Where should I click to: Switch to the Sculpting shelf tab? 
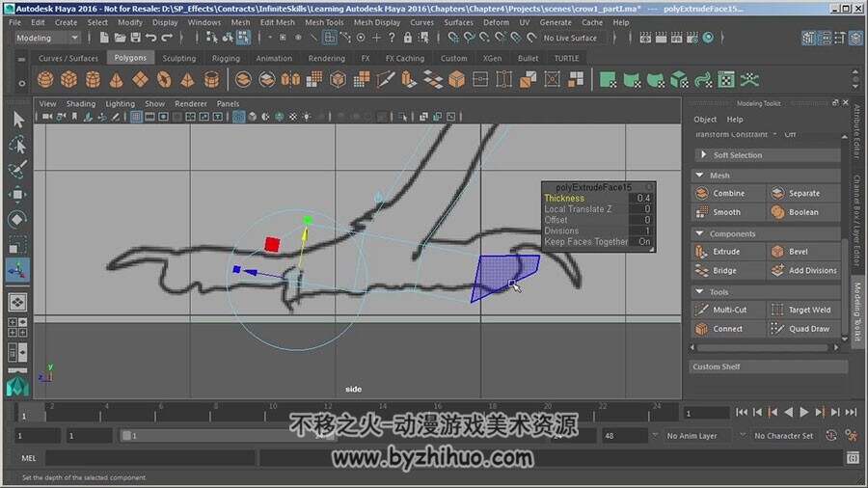(x=178, y=58)
